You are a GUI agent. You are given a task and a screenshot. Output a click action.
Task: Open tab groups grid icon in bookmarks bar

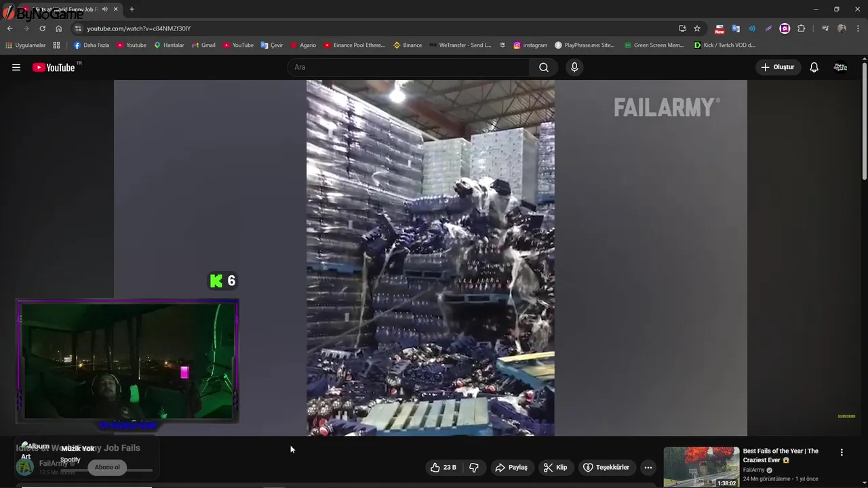coord(56,45)
